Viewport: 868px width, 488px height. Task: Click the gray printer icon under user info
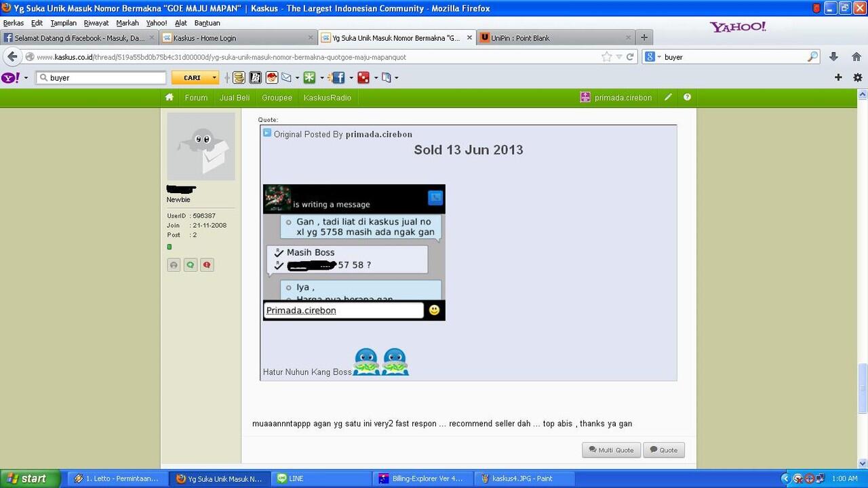(174, 265)
